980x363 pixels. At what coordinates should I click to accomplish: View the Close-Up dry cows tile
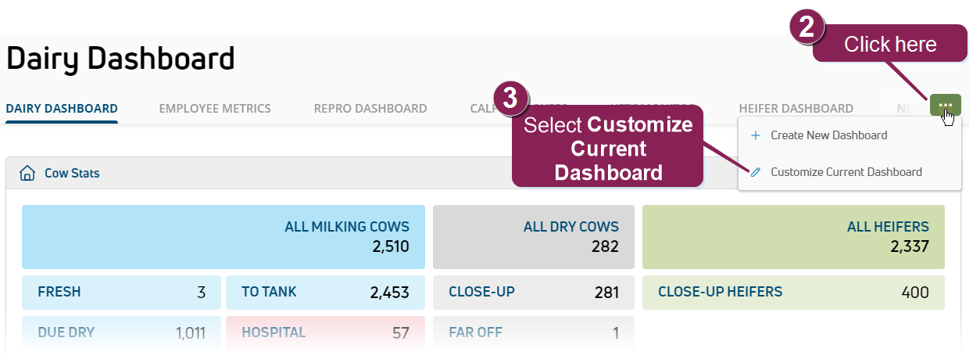pos(533,293)
